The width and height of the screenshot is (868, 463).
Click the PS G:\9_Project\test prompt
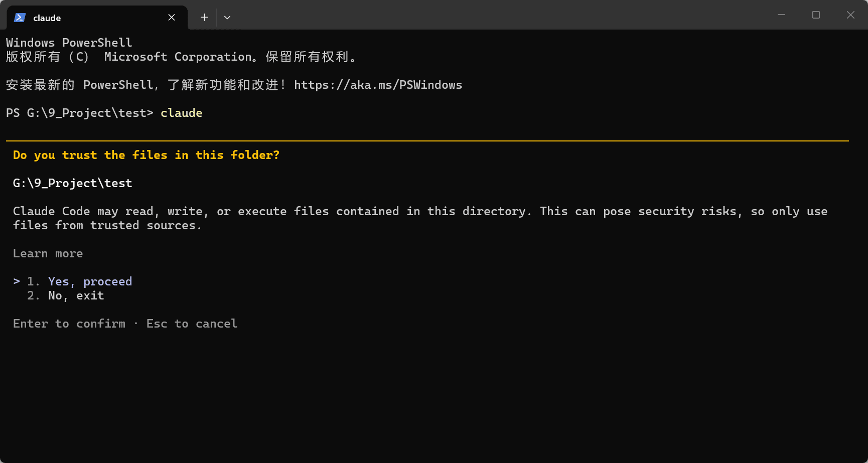(x=79, y=113)
